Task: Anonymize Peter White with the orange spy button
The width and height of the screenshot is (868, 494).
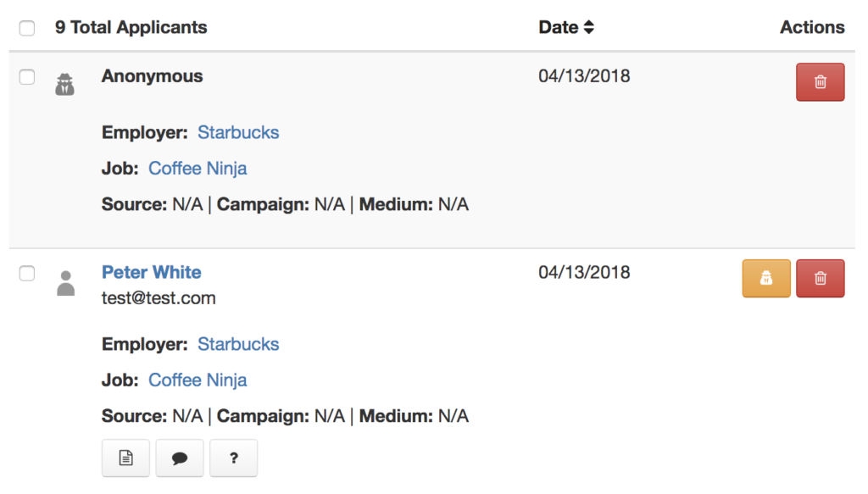Action: pos(766,278)
